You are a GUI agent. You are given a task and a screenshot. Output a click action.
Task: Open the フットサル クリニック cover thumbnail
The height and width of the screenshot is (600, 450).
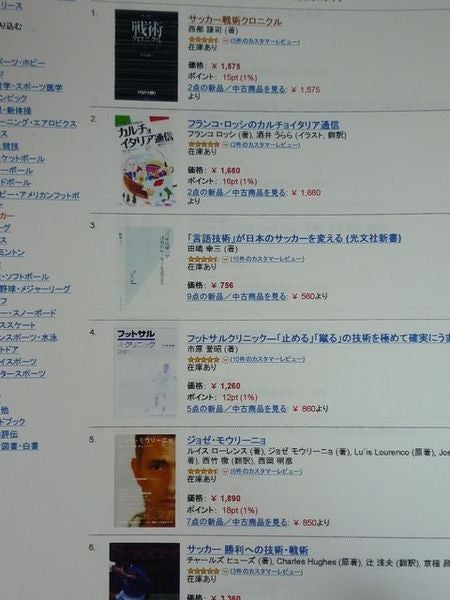145,373
